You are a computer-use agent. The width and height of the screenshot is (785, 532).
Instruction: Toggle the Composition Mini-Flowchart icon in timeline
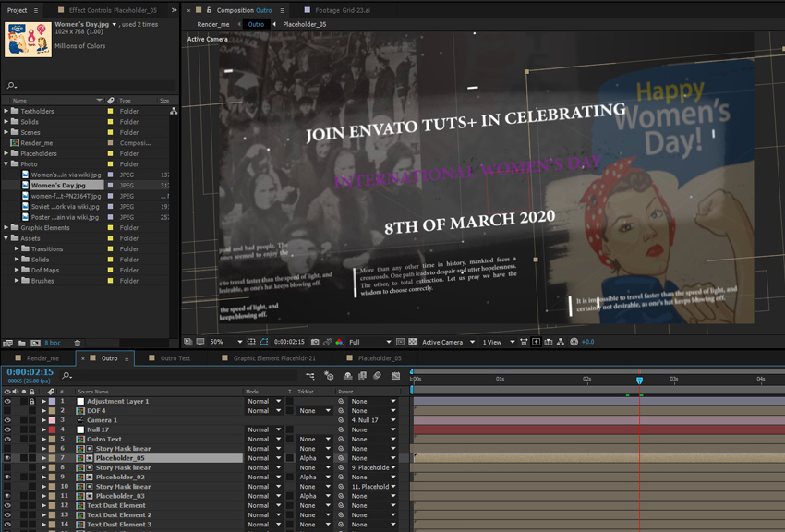(310, 375)
